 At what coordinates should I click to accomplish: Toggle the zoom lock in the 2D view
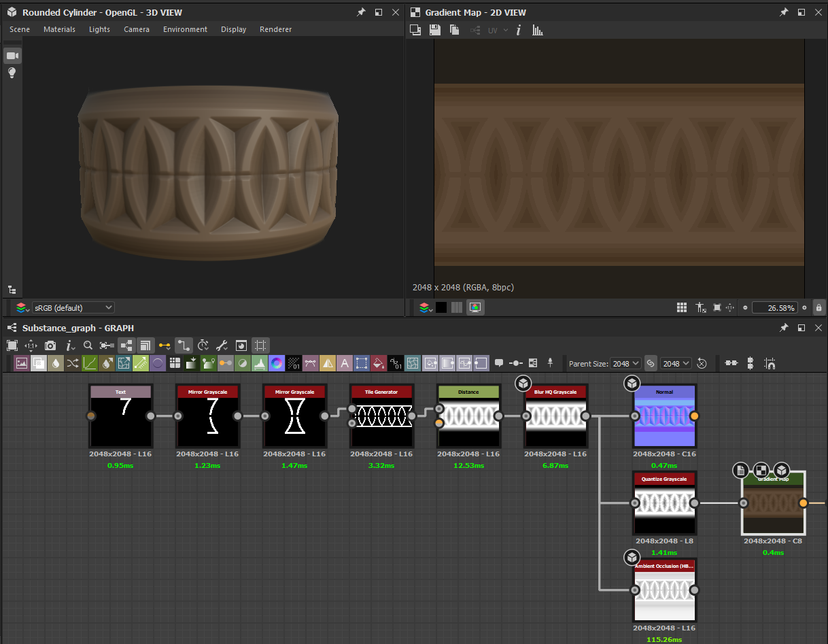click(x=819, y=307)
